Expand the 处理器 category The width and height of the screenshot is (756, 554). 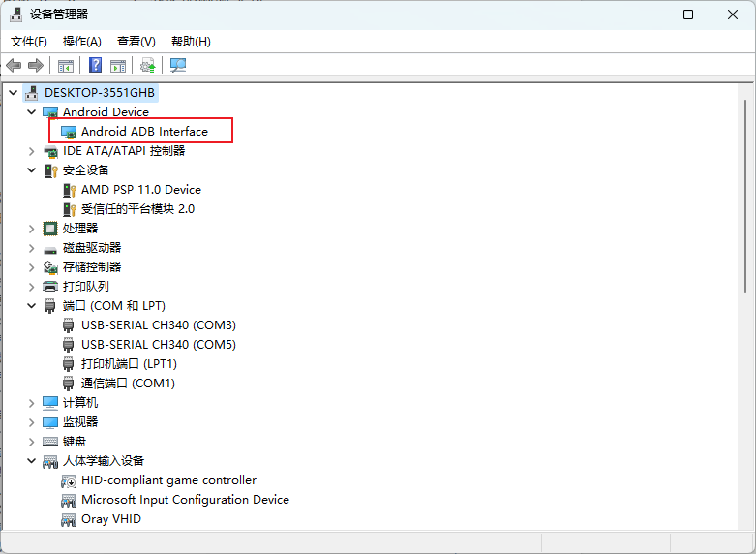coord(32,229)
